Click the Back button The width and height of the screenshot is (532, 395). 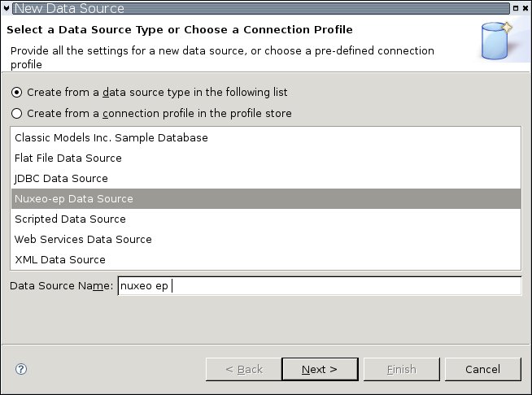click(x=244, y=369)
